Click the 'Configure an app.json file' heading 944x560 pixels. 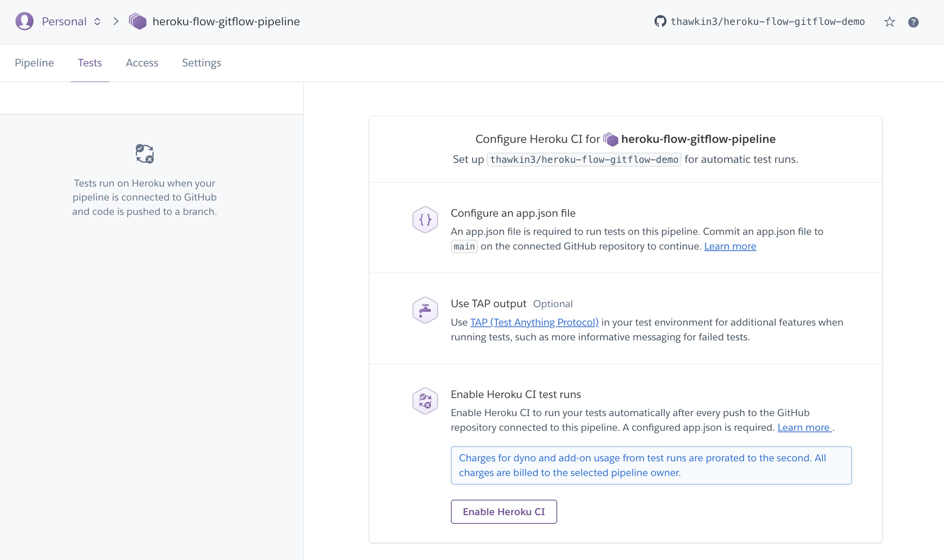click(513, 213)
